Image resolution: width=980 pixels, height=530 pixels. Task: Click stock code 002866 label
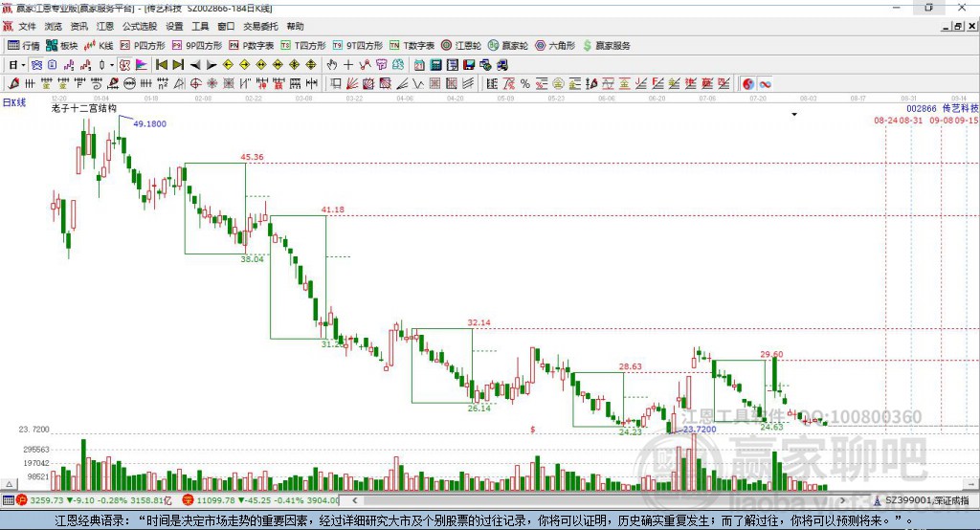pos(922,109)
